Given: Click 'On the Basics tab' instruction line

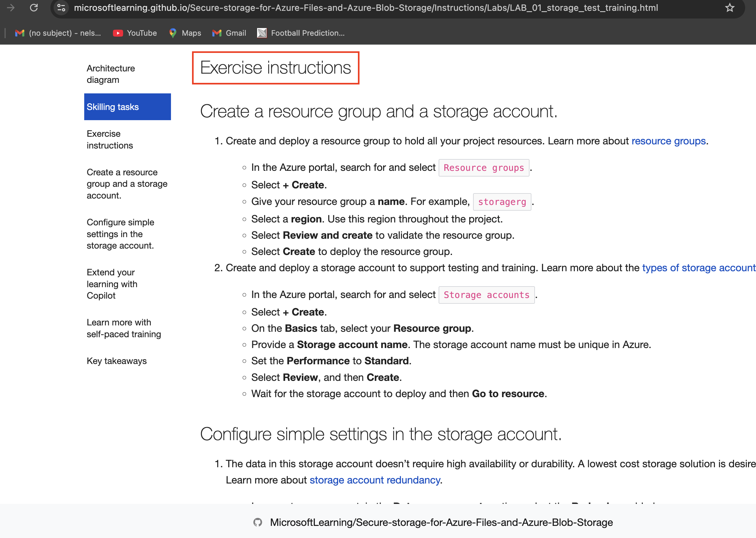Looking at the screenshot, I should (x=362, y=328).
